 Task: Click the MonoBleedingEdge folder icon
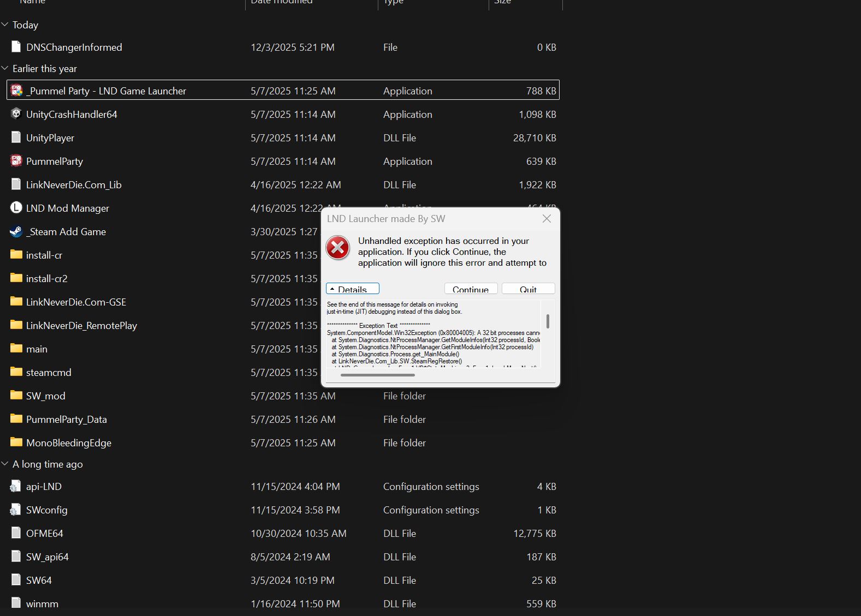click(x=16, y=442)
